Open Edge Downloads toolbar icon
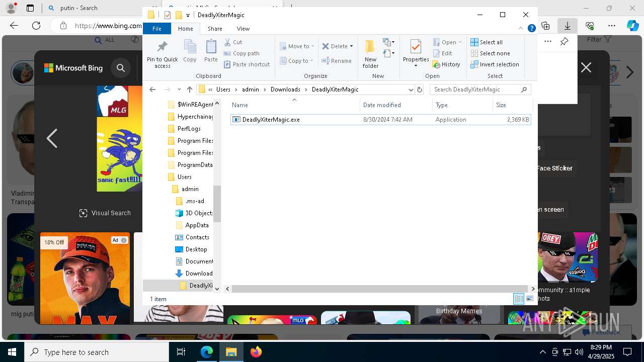This screenshot has width=644, height=362. click(567, 26)
